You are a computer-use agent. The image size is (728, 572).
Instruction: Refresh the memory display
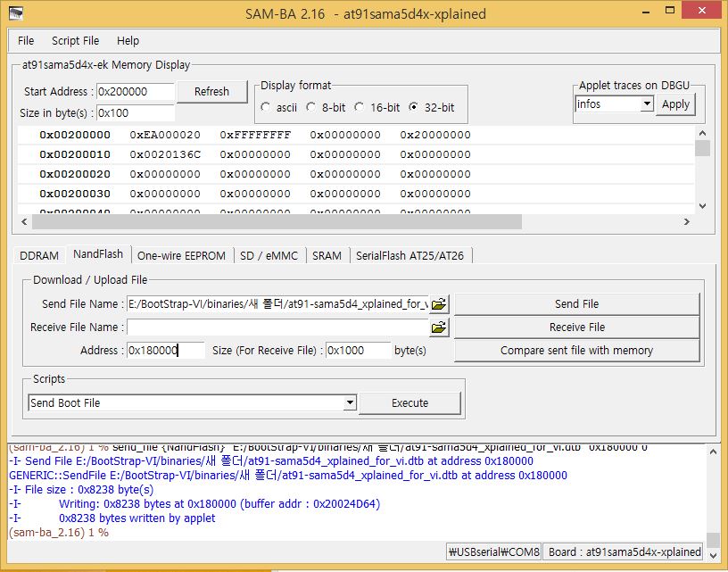[x=211, y=91]
